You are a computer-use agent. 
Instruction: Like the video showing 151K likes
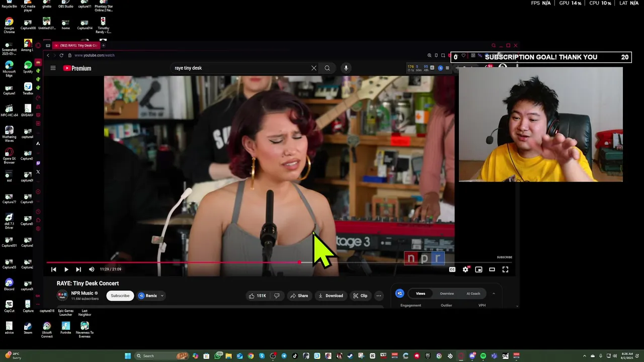click(x=258, y=296)
